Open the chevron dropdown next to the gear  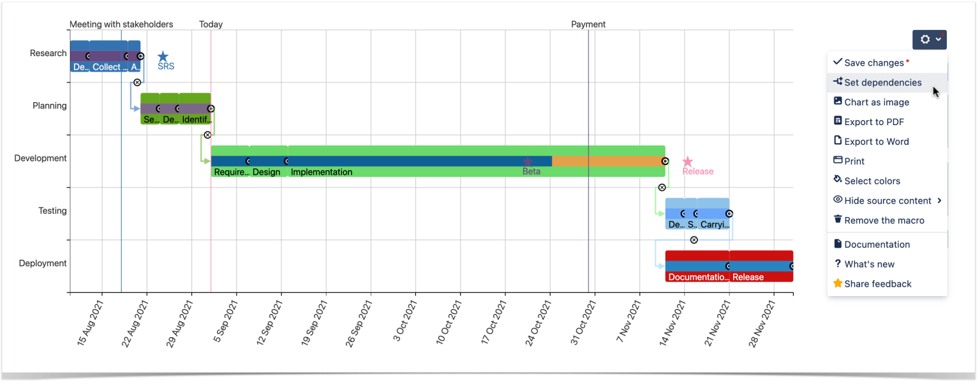click(937, 39)
